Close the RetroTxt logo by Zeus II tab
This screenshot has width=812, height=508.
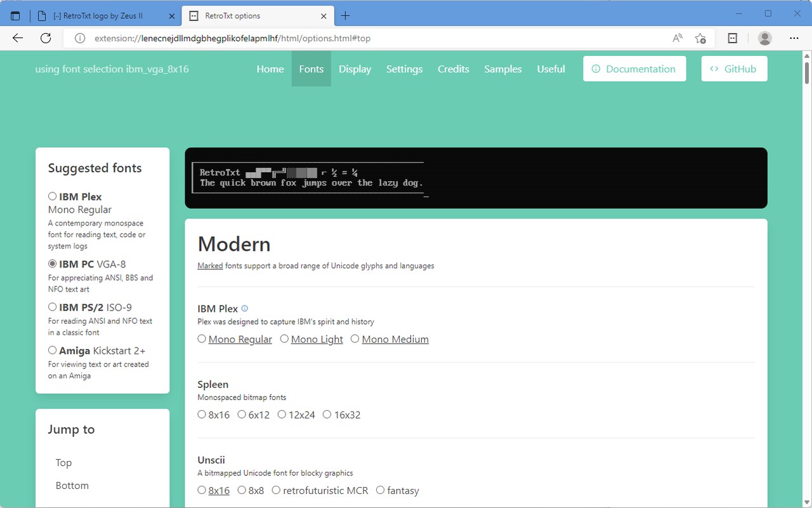(172, 16)
